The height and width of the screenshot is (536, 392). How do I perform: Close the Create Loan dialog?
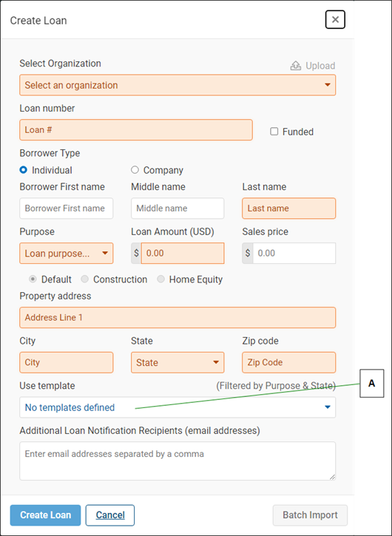pyautogui.click(x=335, y=20)
